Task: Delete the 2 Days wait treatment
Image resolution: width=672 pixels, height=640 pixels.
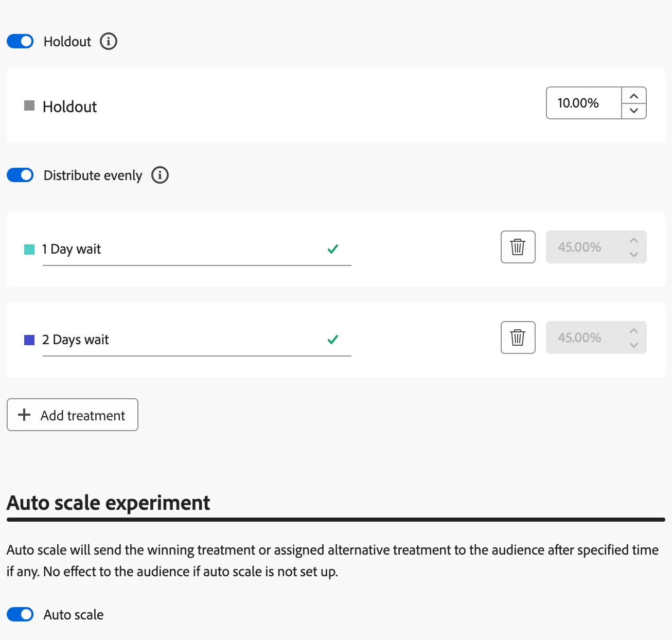Action: pos(518,337)
